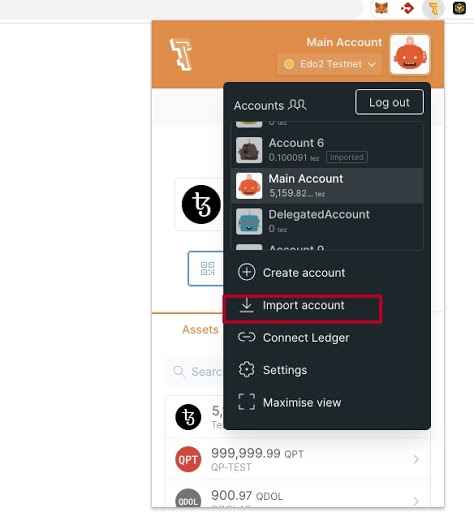Open MetaMask fox extension icon
474x512 pixels.
381,8
